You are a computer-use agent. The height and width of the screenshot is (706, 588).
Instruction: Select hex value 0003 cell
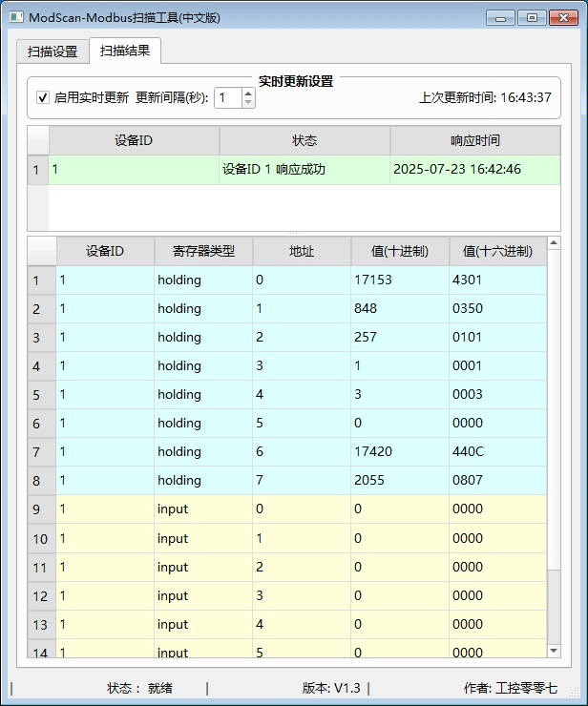[498, 394]
